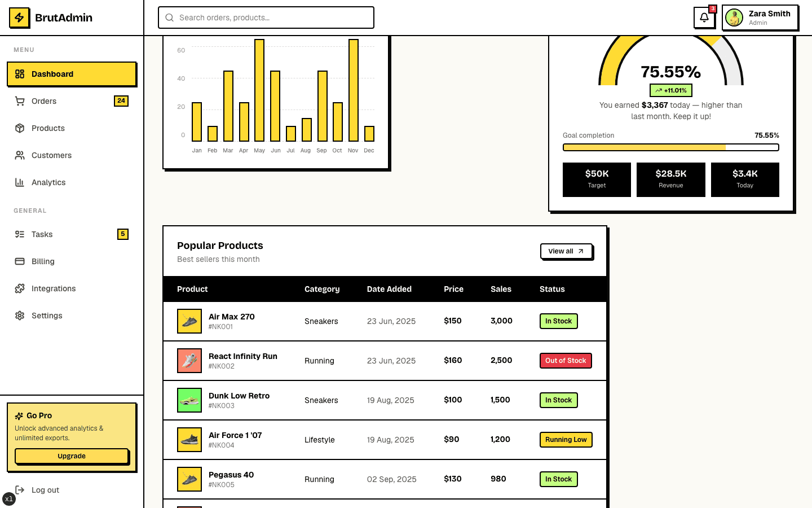Image resolution: width=812 pixels, height=508 pixels.
Task: Open the Products section
Action: pyautogui.click(x=72, y=128)
